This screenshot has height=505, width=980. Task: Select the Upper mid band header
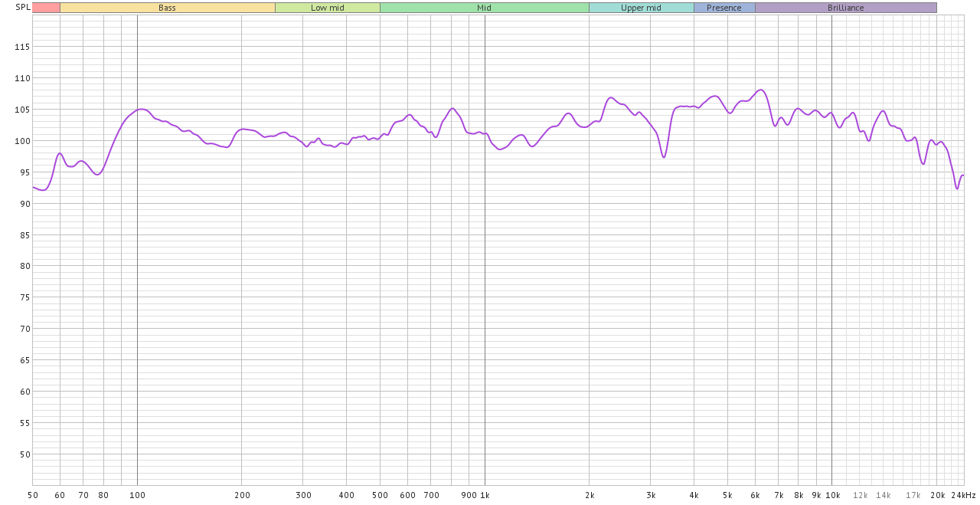point(641,8)
